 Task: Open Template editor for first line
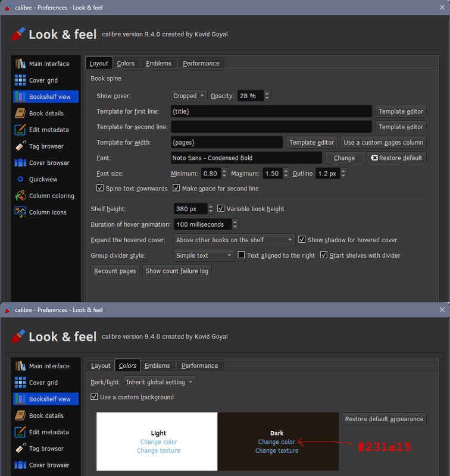[401, 111]
